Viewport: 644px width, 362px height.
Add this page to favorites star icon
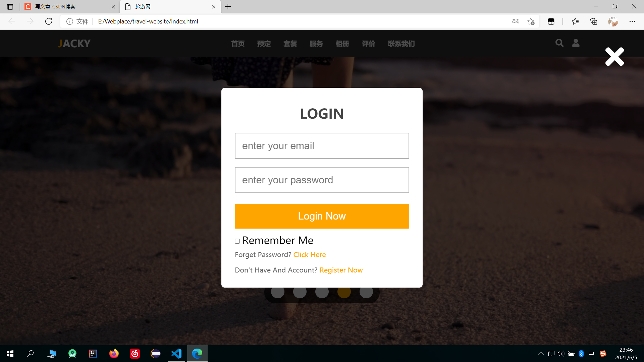531,21
